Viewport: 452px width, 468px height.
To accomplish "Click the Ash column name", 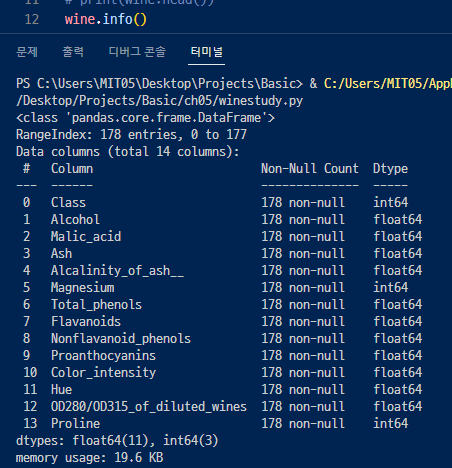I will pyautogui.click(x=61, y=254).
